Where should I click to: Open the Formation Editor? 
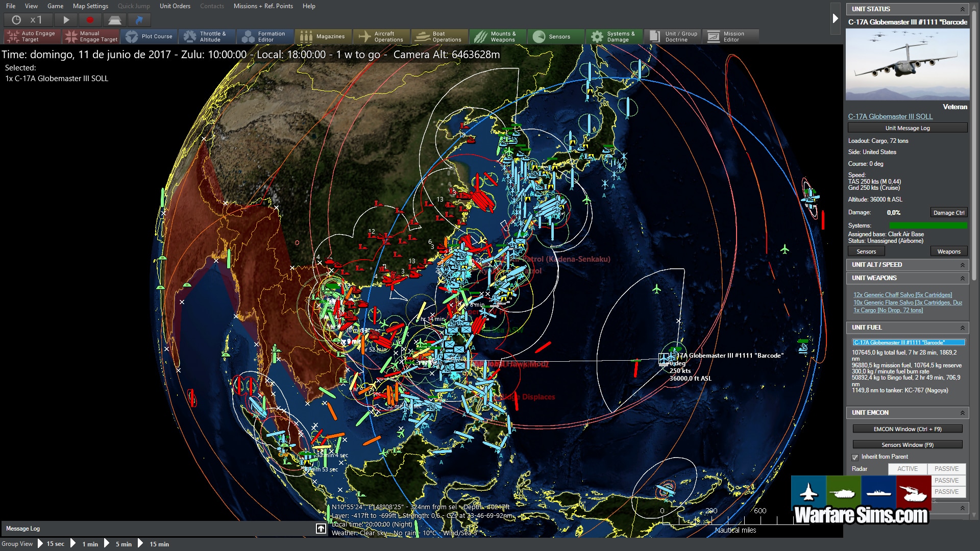[x=265, y=36]
